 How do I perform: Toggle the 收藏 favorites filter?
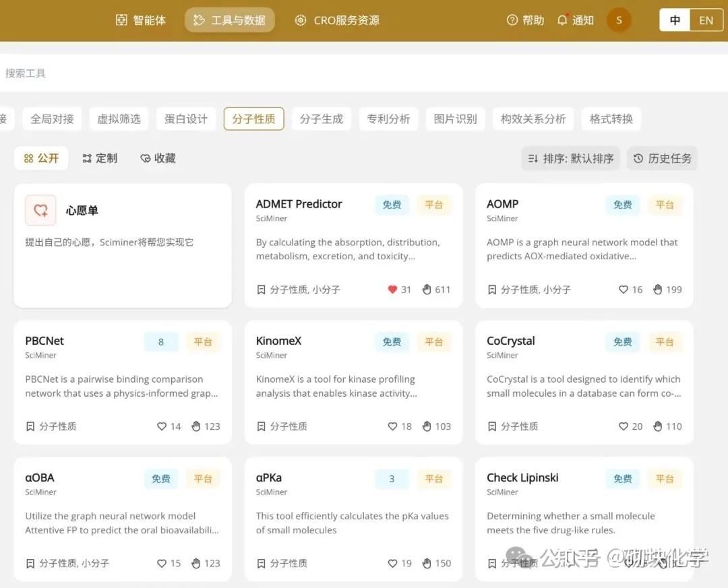click(x=157, y=158)
